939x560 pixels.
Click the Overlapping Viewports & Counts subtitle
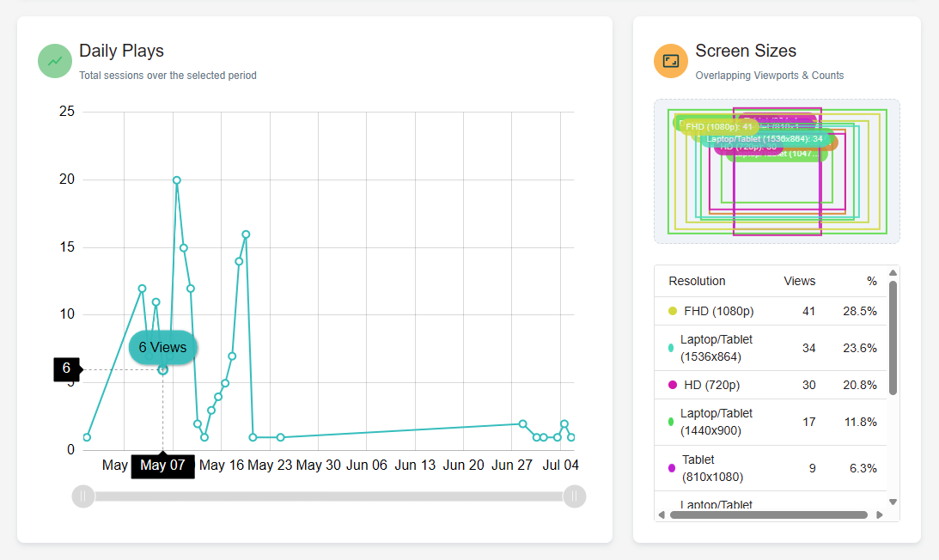[x=770, y=76]
